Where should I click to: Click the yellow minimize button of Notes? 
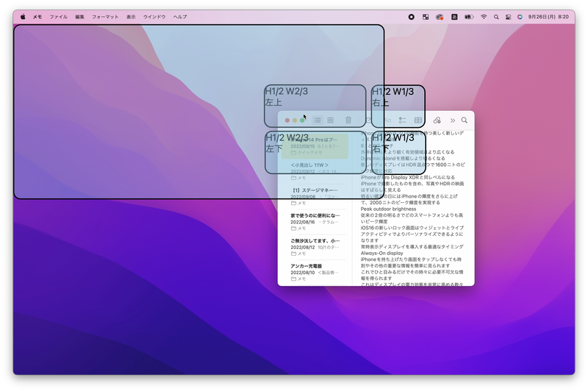click(295, 121)
